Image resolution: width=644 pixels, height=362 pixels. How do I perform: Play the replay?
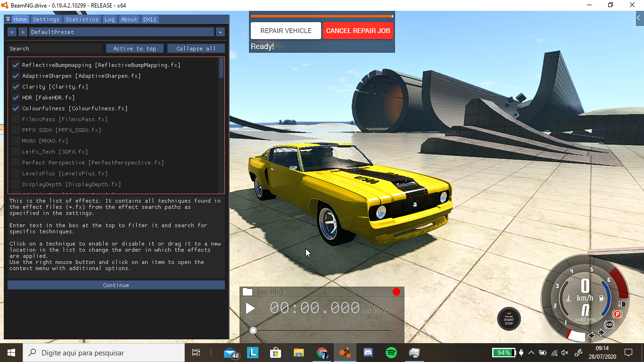click(x=250, y=309)
